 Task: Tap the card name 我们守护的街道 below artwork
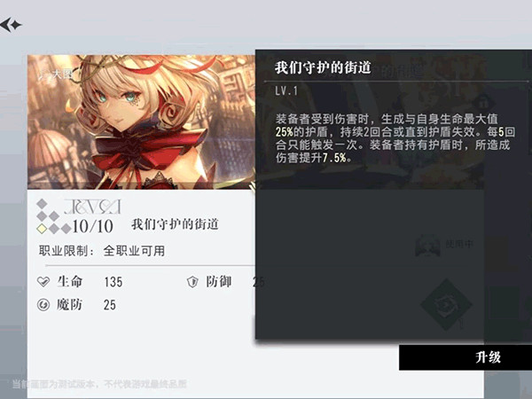pyautogui.click(x=175, y=224)
